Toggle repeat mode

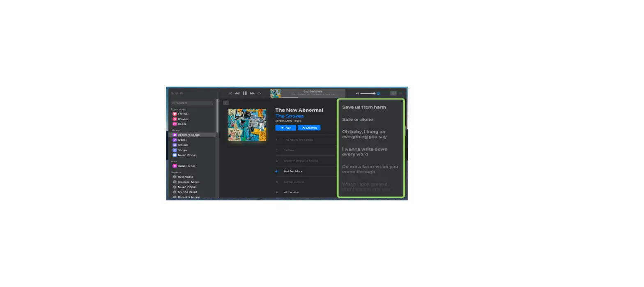(259, 94)
